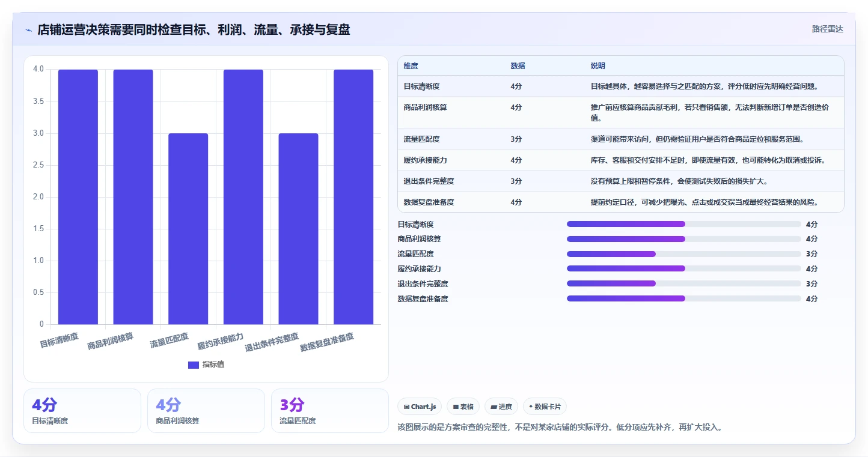The image size is (868, 457).
Task: Click the 退出条件完整度 progress bar
Action: tap(684, 283)
